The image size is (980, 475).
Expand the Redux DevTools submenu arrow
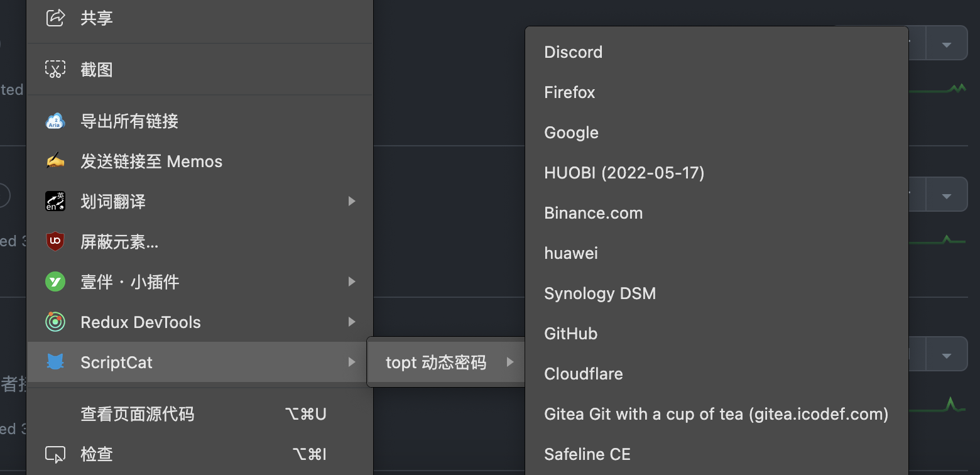coord(352,322)
